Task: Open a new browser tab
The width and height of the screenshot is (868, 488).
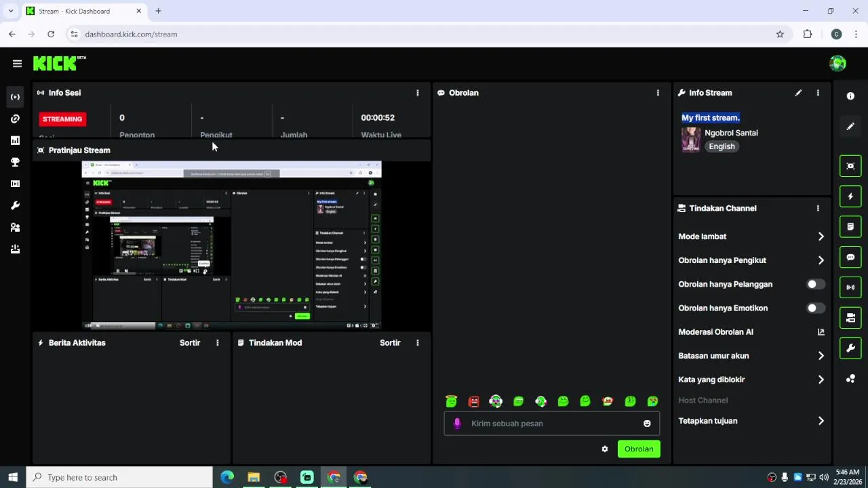Action: pyautogui.click(x=158, y=11)
